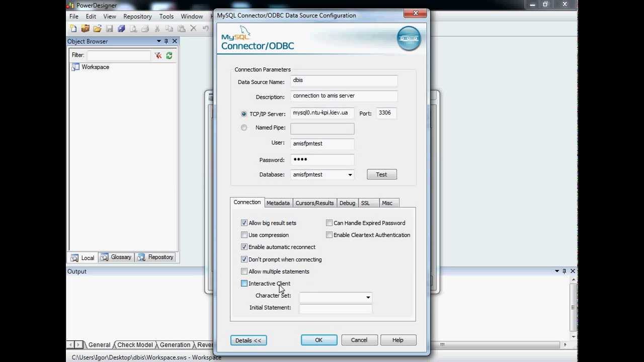Toggle Enable automatic reconnect checkbox

click(244, 247)
